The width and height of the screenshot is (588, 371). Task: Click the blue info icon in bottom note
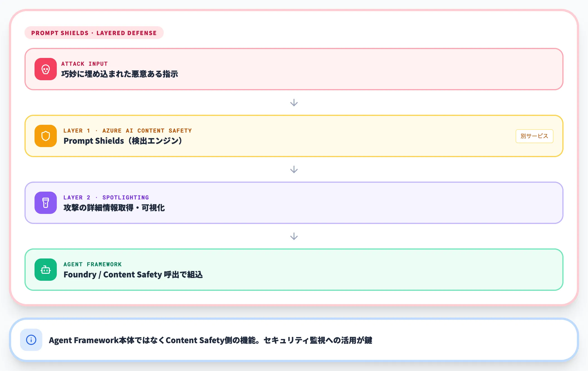coord(31,340)
